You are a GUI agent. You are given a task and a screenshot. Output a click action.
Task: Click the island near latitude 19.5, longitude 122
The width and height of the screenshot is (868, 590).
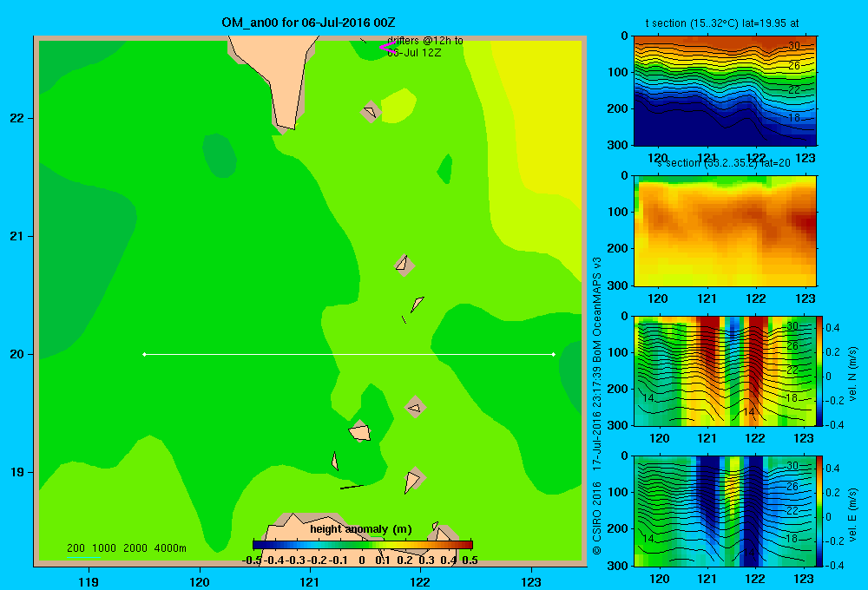pos(415,407)
